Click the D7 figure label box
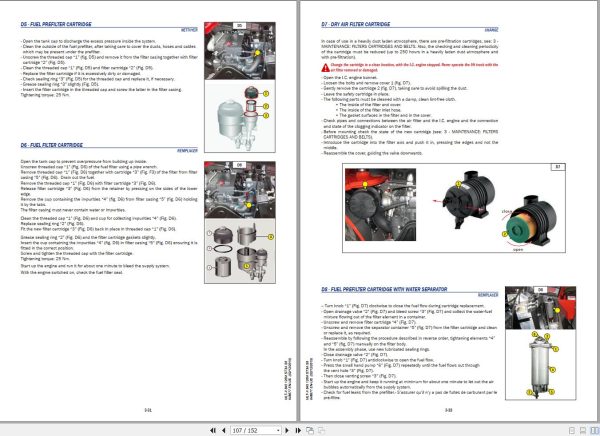The image size is (600, 436). (x=558, y=167)
